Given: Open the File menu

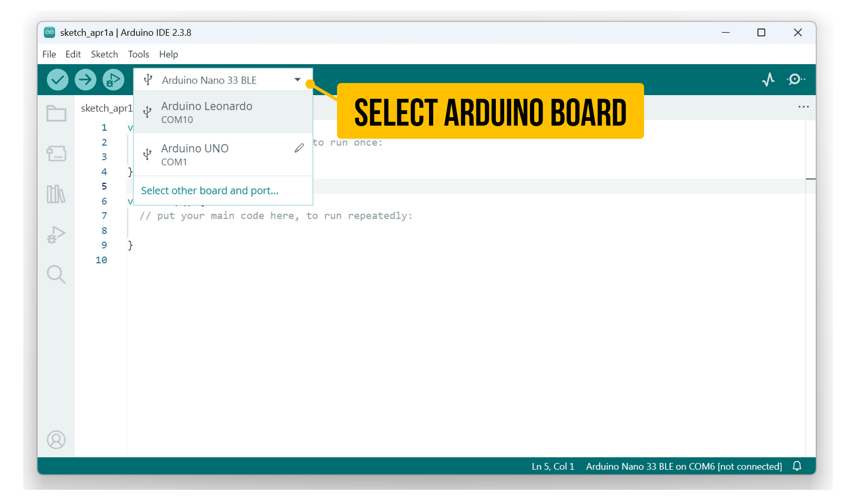Looking at the screenshot, I should click(49, 54).
